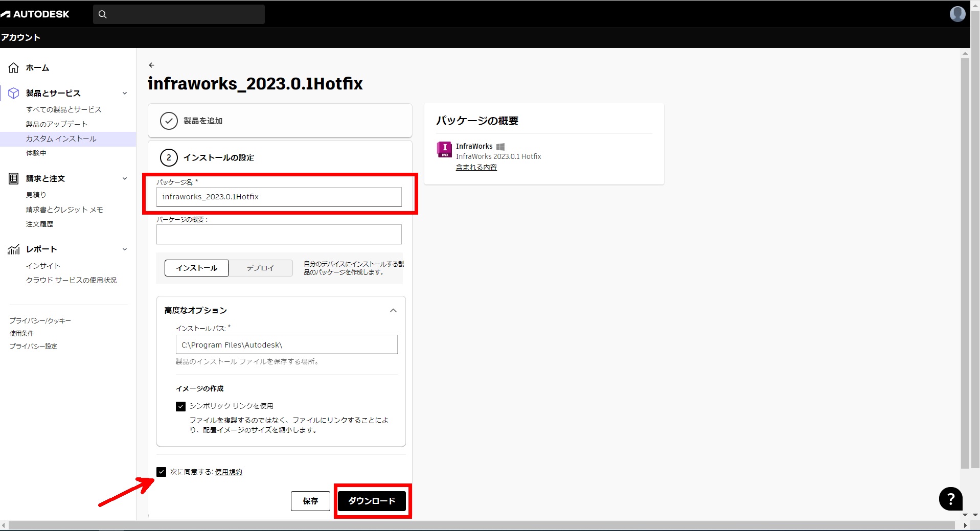Viewport: 980px width, 531px height.
Task: Click the 保存 button
Action: point(310,501)
